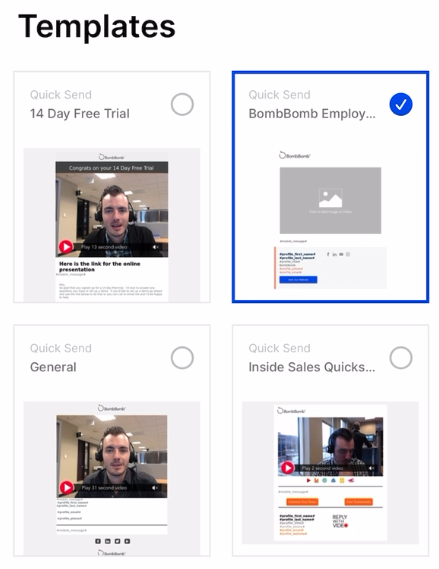Click the left orange button in Inside Sales preview
This screenshot has width=439, height=569.
click(x=302, y=502)
